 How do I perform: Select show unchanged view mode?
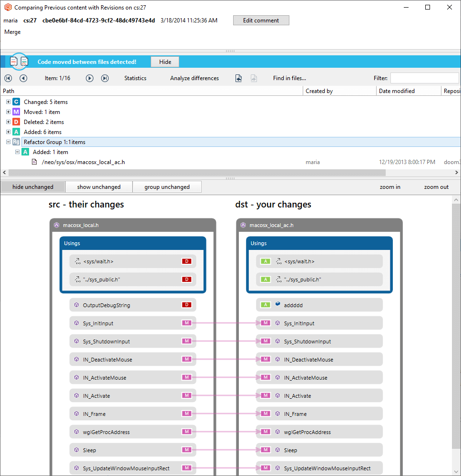coord(99,186)
